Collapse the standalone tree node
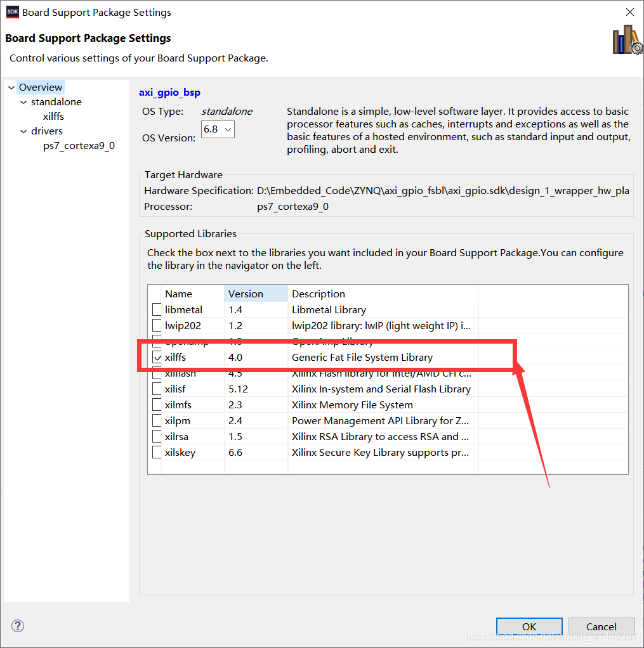The width and height of the screenshot is (644, 648). 23,102
